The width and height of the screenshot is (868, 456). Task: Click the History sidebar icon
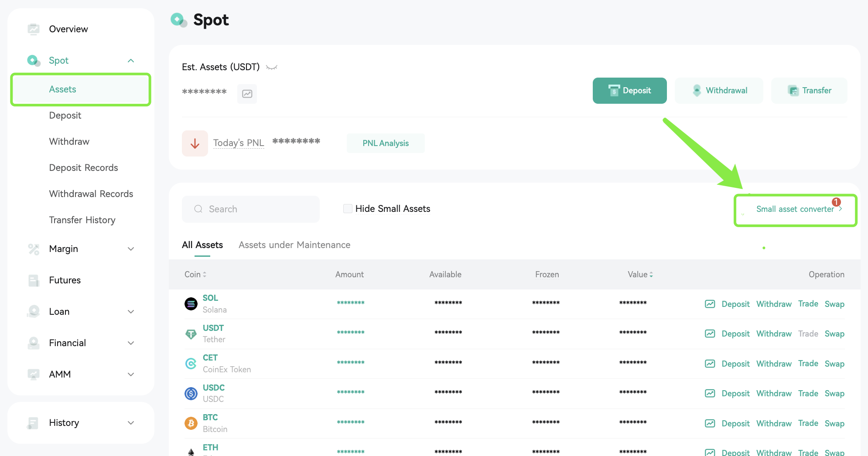click(x=33, y=423)
